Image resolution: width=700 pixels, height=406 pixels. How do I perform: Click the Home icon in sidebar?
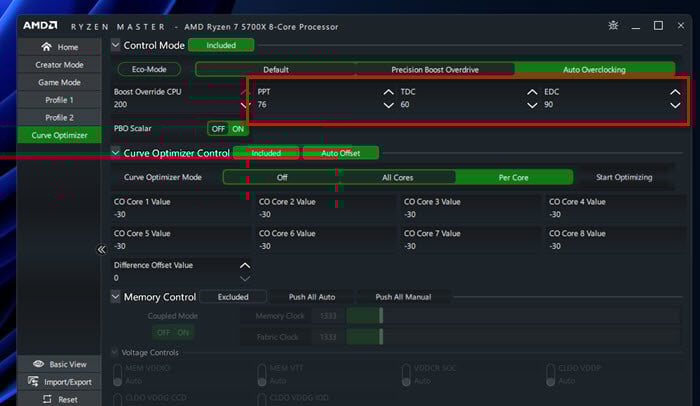46,46
